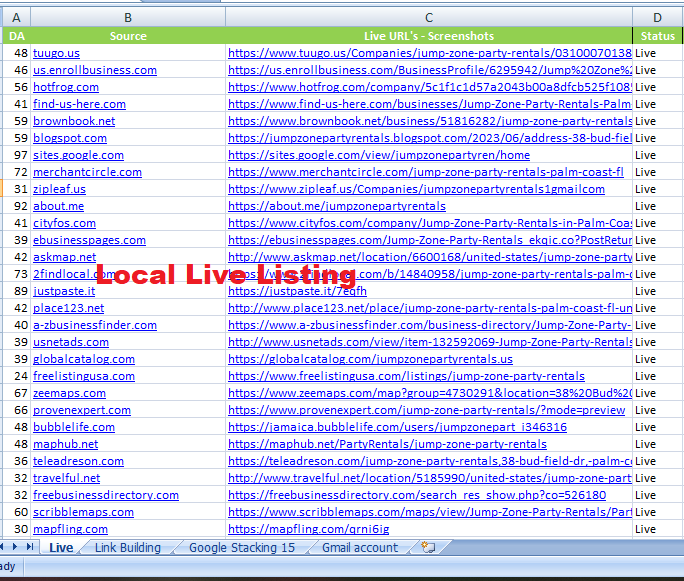Select column A header
Screen dimensions: 684x581
pyautogui.click(x=17, y=17)
